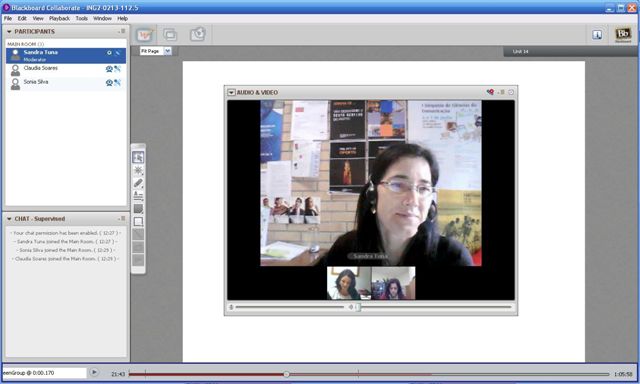The height and width of the screenshot is (384, 640).
Task: Click the Blackboard Bb logo icon
Action: click(623, 35)
